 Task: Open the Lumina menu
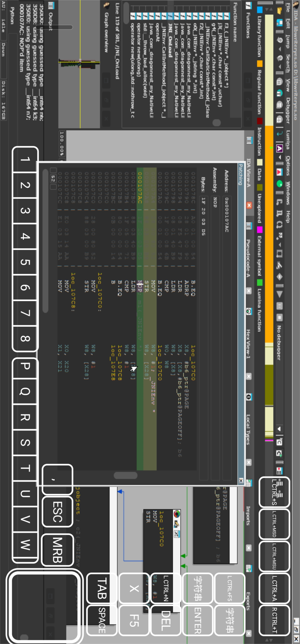pos(288,140)
